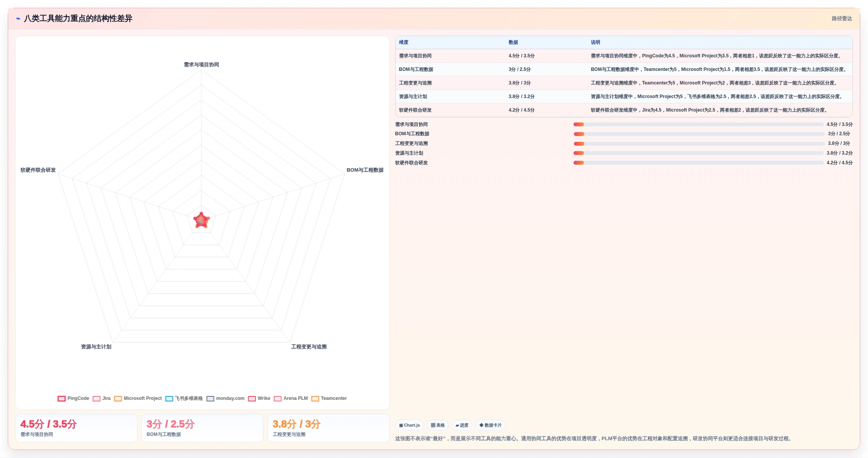
Task: Click table cell 4.2分 / 4.5分
Action: coord(522,110)
